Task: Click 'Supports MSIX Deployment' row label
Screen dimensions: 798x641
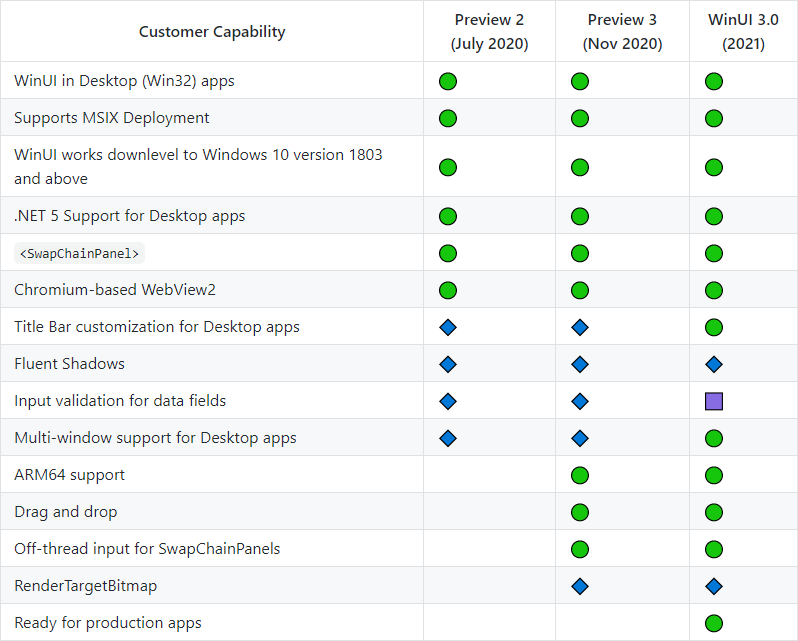Action: (x=111, y=118)
